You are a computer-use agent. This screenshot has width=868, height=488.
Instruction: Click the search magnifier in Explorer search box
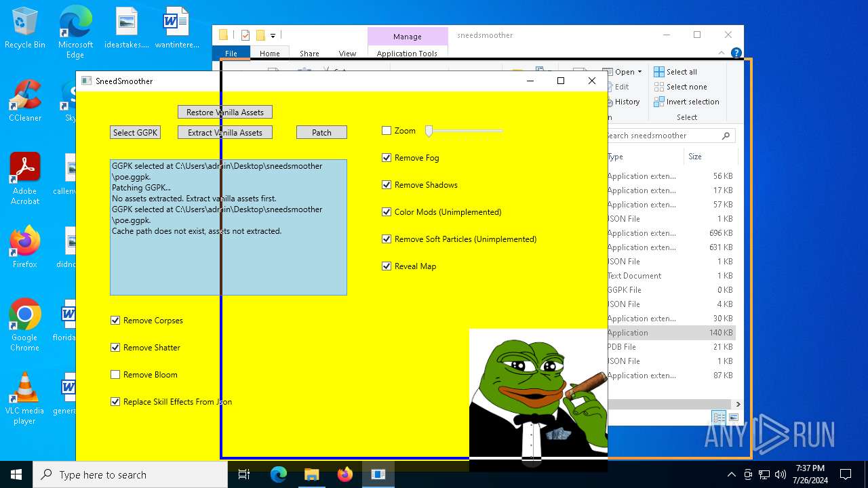point(726,136)
